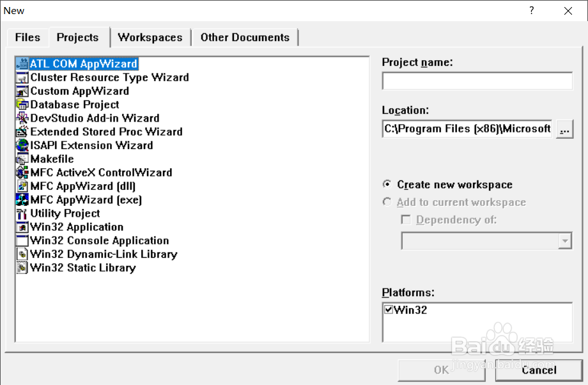Open the Other Documents tab
The image size is (588, 385).
pos(245,37)
